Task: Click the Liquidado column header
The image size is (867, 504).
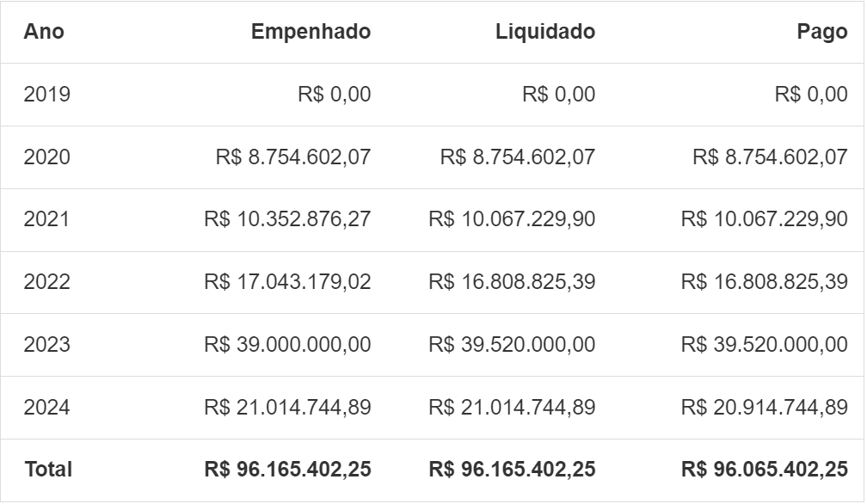Action: (545, 32)
